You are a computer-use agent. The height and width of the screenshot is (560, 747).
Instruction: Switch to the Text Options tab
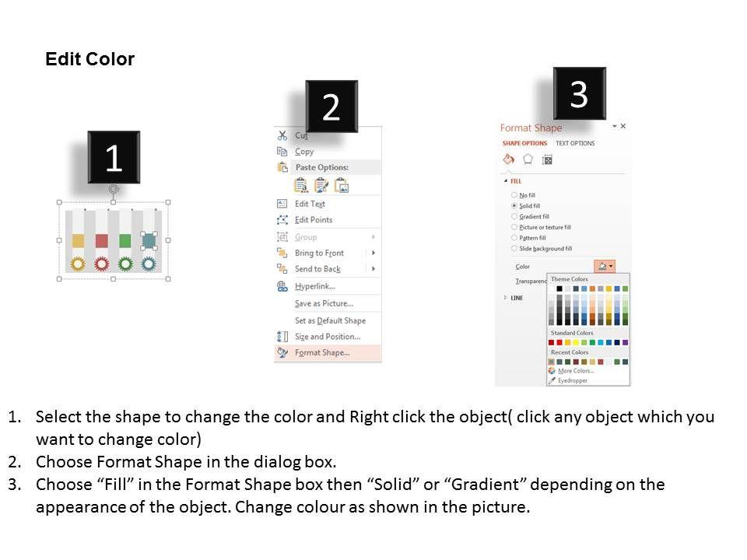(575, 144)
